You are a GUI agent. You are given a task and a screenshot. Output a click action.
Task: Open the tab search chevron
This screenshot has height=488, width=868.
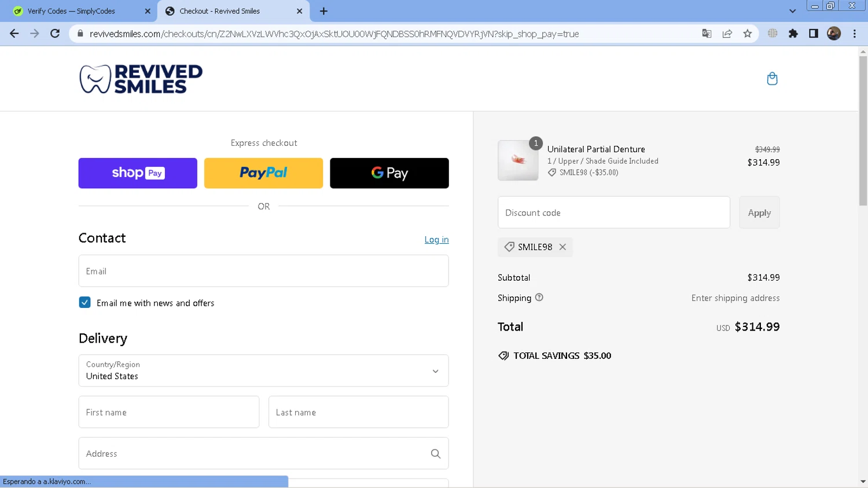pos(792,11)
